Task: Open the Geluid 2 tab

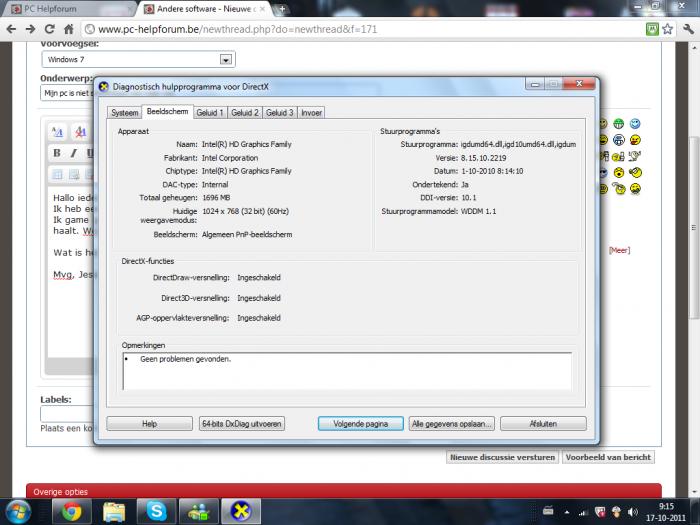Action: [x=245, y=112]
